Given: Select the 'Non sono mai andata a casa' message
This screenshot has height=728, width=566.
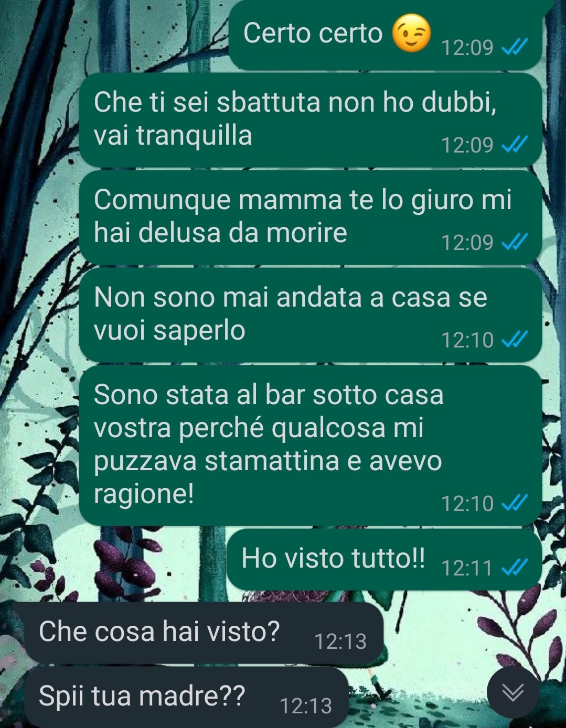Looking at the screenshot, I should (310, 315).
